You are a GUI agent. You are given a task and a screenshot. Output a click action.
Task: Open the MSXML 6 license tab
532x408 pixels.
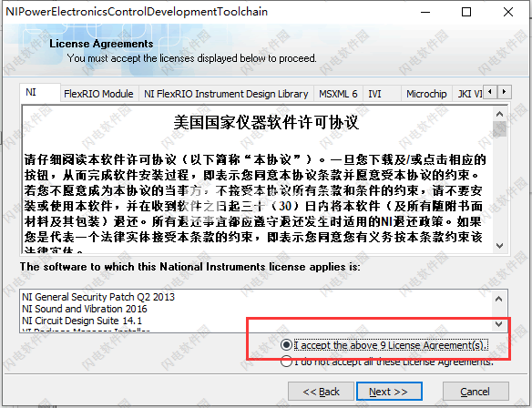[x=338, y=94]
